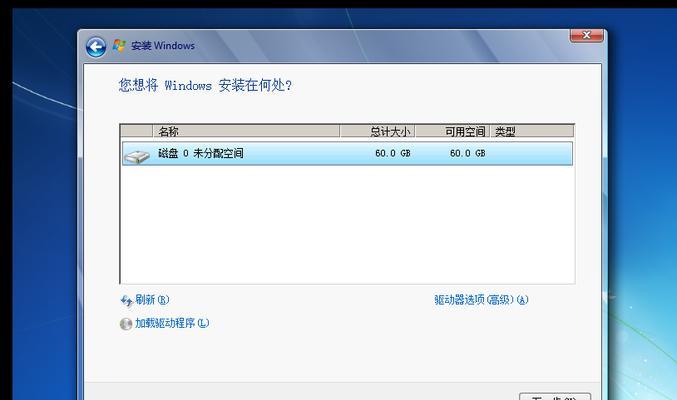The width and height of the screenshot is (677, 400).
Task: Click the 60.0 GB total size cell
Action: point(392,153)
